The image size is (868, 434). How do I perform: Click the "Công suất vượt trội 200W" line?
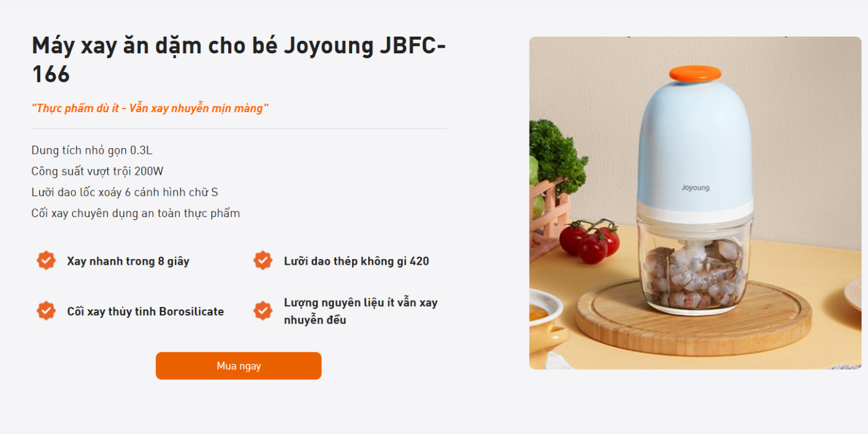click(x=97, y=171)
